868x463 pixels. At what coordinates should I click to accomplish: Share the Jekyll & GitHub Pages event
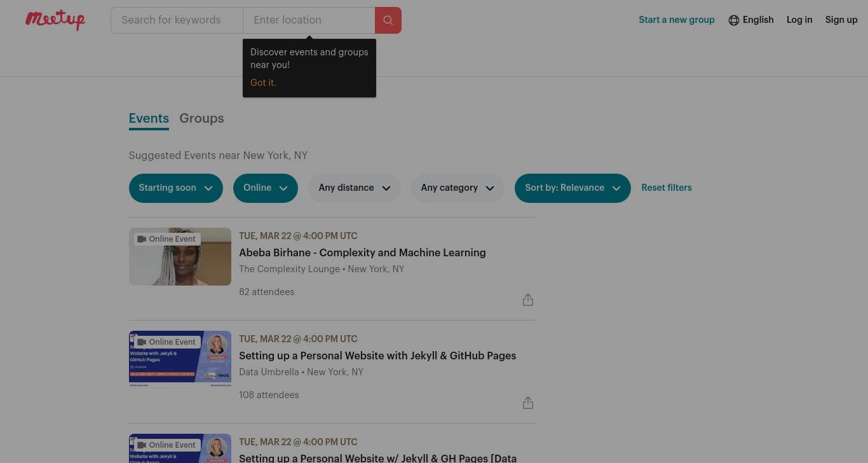tap(528, 403)
